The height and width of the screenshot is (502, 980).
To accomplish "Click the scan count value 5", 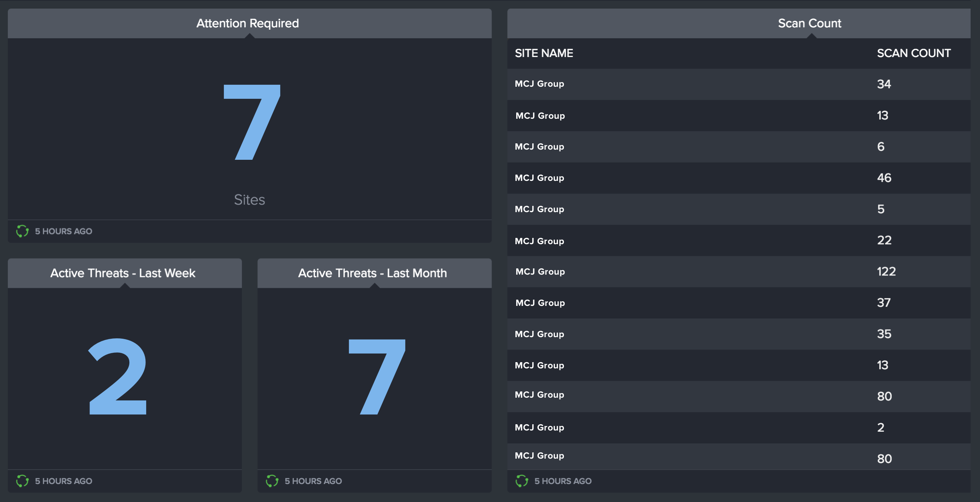I will 881,209.
